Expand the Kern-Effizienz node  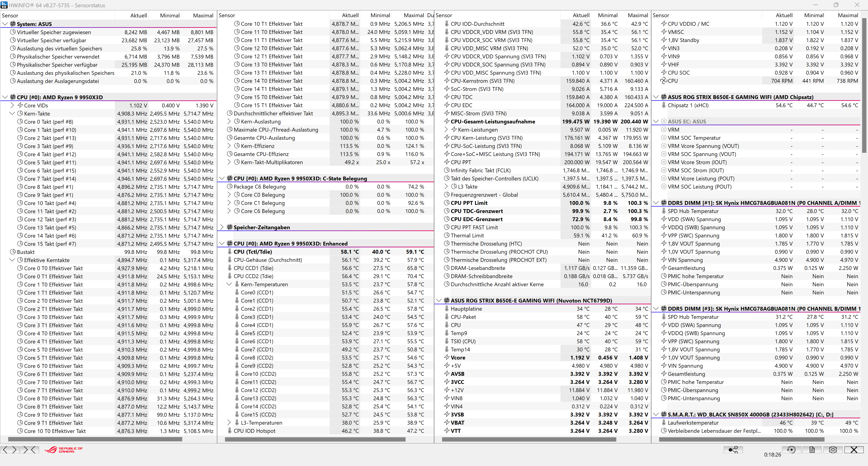pyautogui.click(x=229, y=146)
